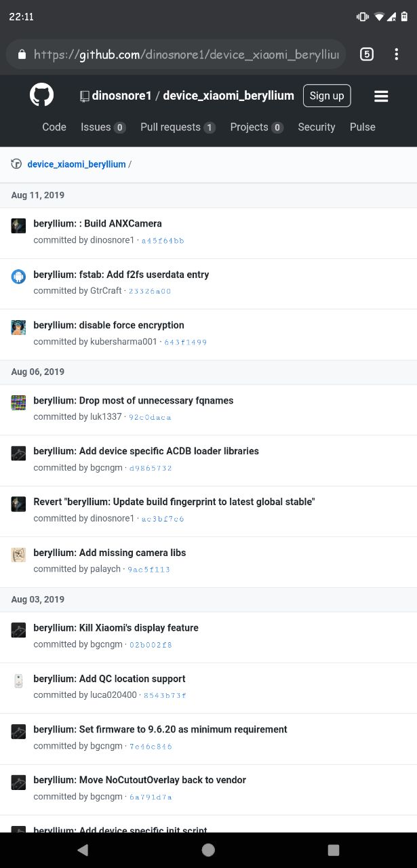Switch to the Pull requests tab
The image size is (417, 868).
(x=178, y=127)
